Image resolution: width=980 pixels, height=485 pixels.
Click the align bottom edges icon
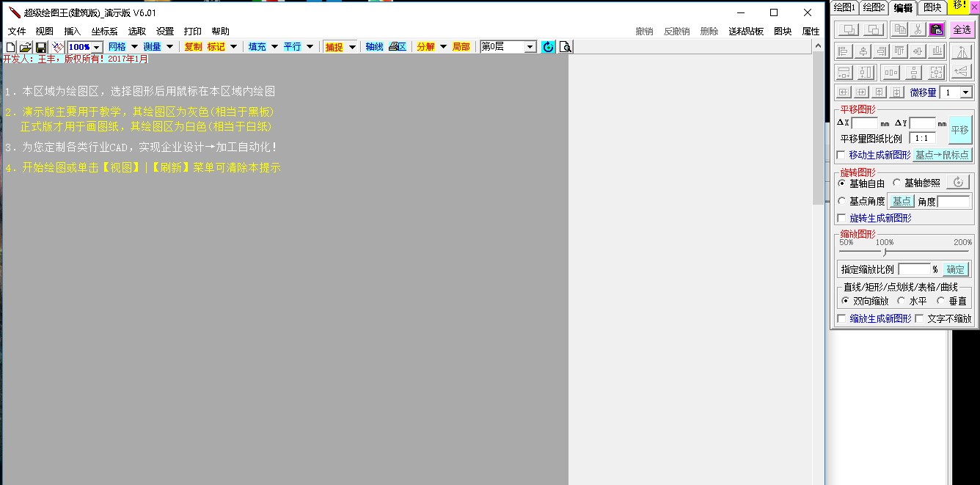pos(936,51)
